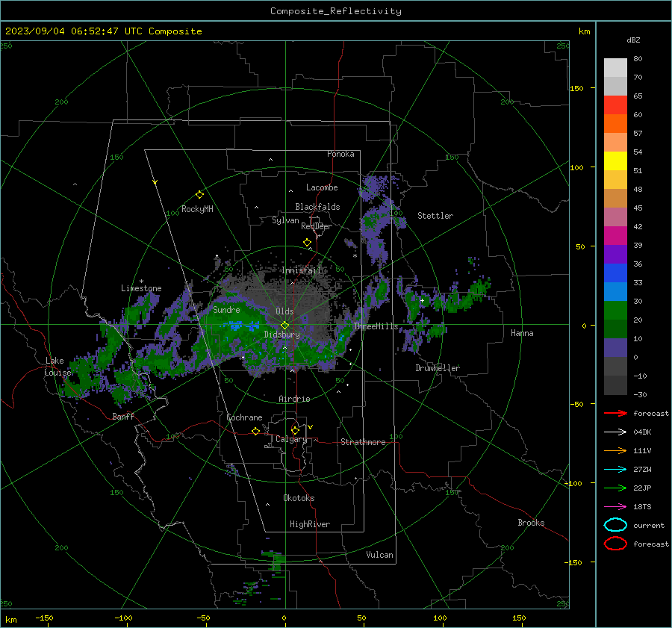
Task: Click the cyan 27ZW arrow icon
Action: pos(615,470)
